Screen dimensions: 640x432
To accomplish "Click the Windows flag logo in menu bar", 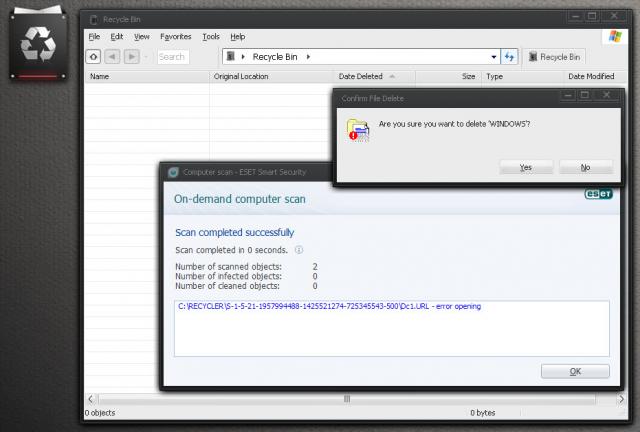I will tap(615, 37).
